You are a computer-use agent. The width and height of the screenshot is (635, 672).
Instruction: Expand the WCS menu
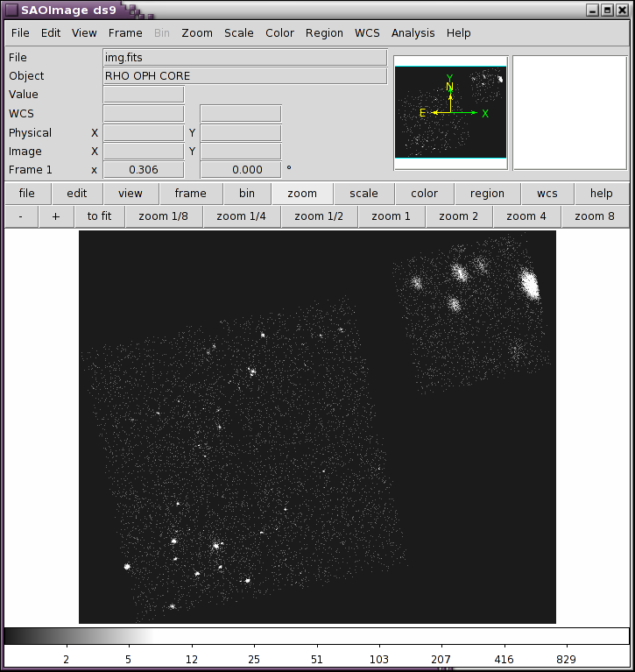(367, 32)
